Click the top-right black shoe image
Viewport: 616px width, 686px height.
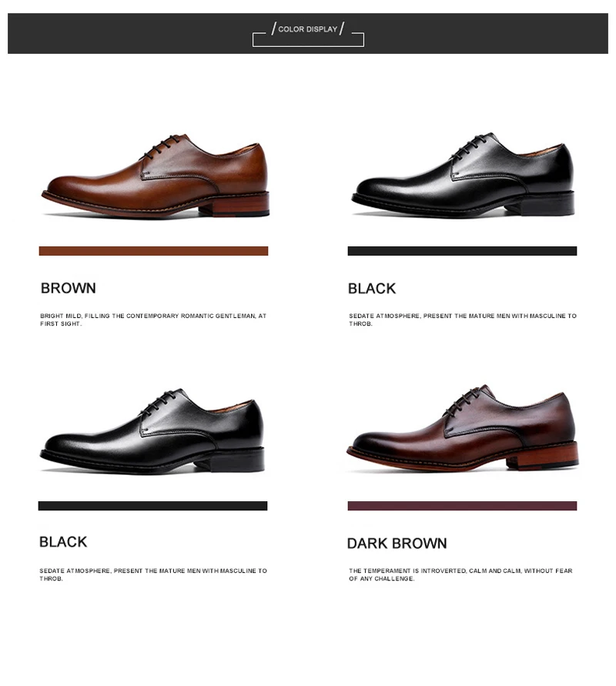click(x=463, y=175)
